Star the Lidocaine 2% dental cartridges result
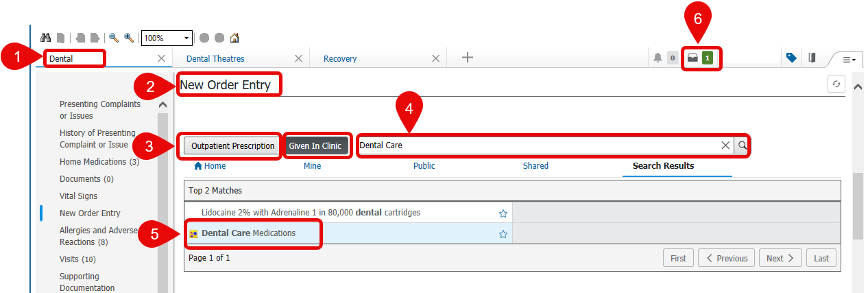The image size is (868, 293). [503, 213]
